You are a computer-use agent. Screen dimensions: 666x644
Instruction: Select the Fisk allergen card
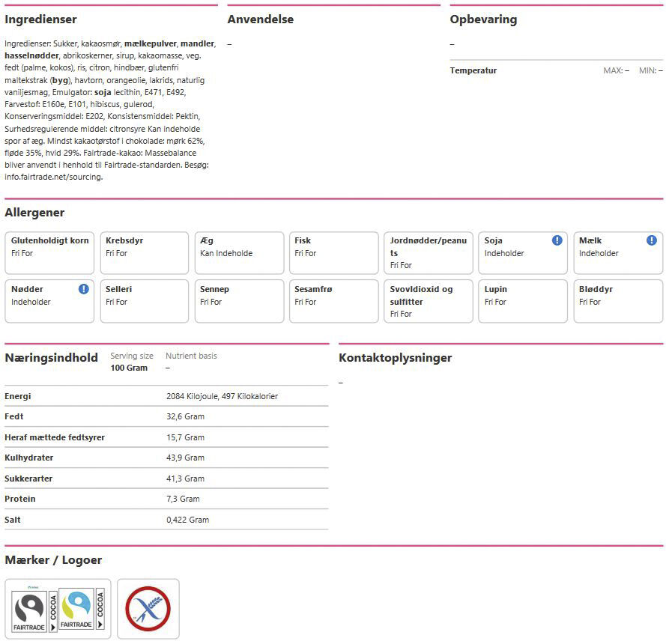click(x=334, y=253)
